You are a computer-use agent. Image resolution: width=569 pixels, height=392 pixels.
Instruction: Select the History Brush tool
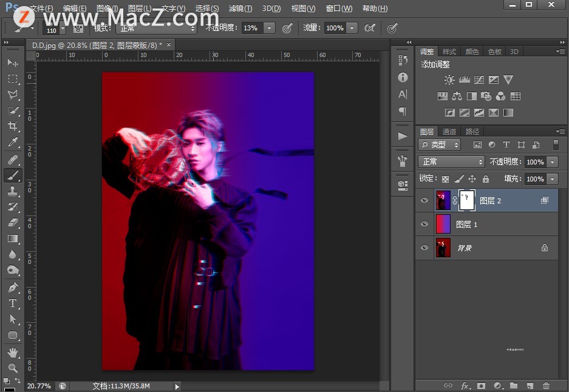[x=13, y=207]
